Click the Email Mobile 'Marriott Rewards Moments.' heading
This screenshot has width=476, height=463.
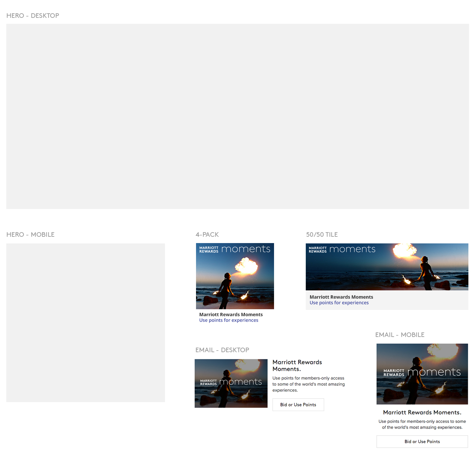pyautogui.click(x=422, y=412)
